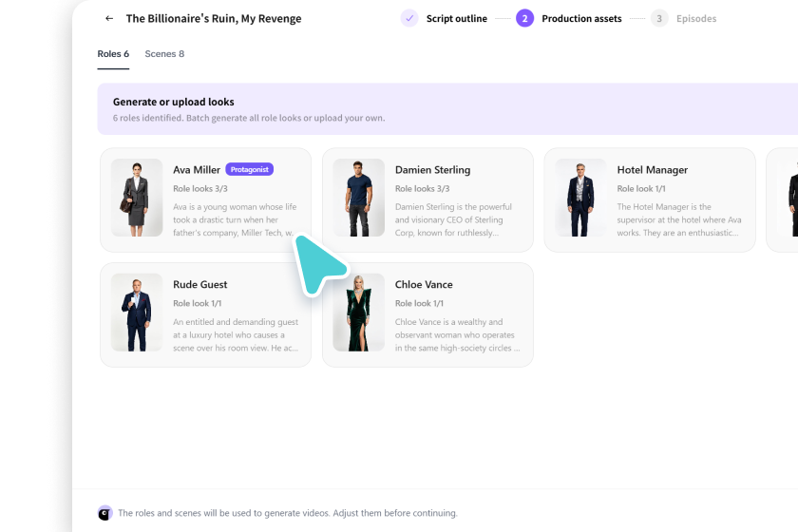
Task: Click the roles and scenes footer message
Action: tap(288, 513)
